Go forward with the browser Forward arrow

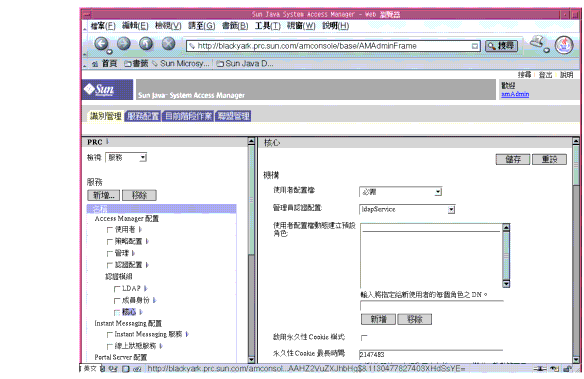pyautogui.click(x=124, y=44)
